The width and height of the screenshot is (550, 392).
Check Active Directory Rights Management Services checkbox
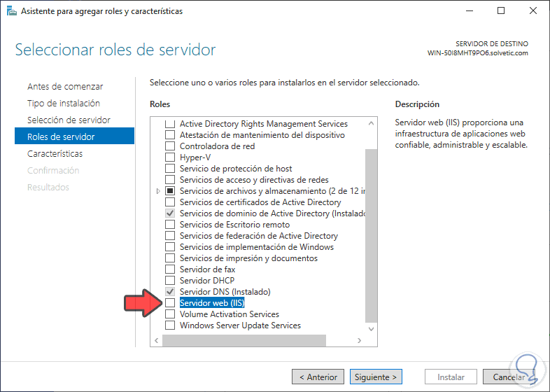pyautogui.click(x=170, y=124)
